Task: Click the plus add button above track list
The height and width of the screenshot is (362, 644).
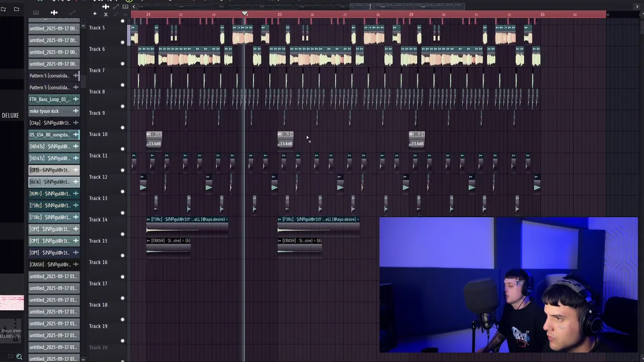Action: click(x=95, y=14)
